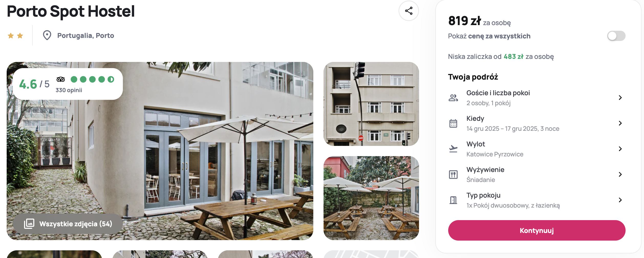Click the Kontynuuj button
The height and width of the screenshot is (258, 644).
pos(537,230)
